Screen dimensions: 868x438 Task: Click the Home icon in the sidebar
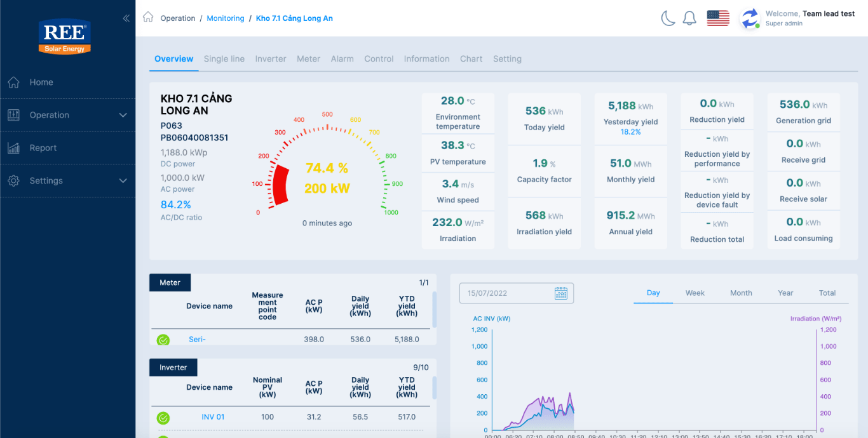pyautogui.click(x=13, y=82)
